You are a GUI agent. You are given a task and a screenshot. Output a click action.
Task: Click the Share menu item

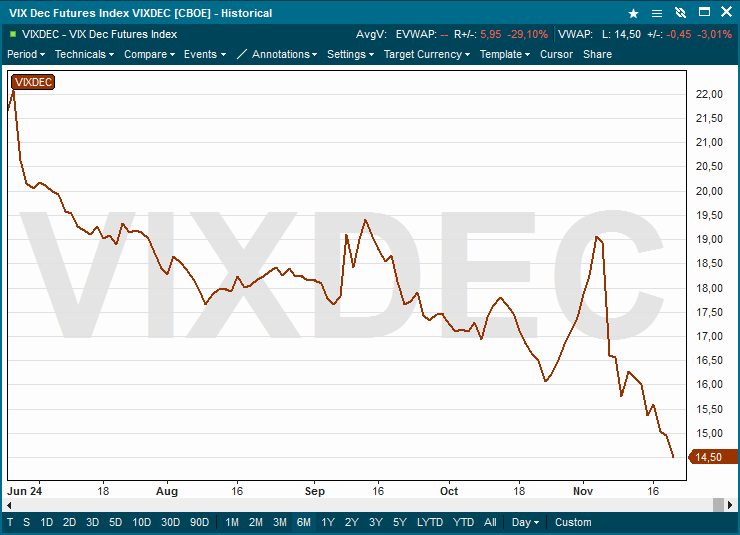[x=597, y=54]
